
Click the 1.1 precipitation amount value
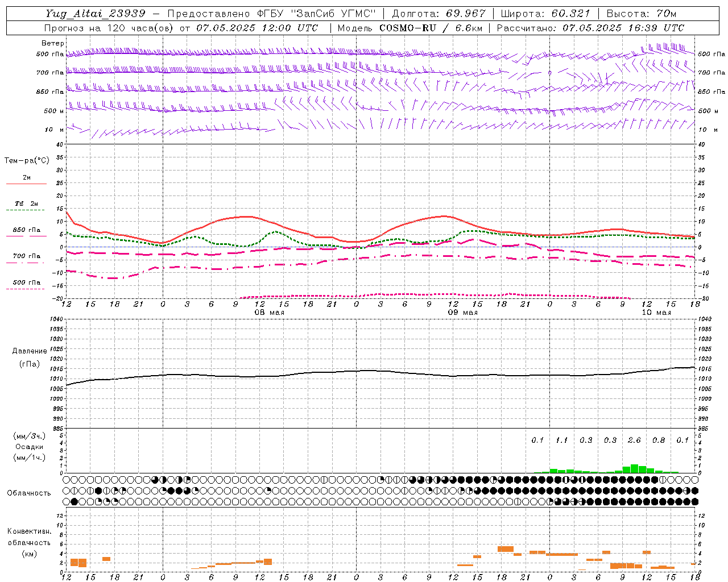pos(562,440)
